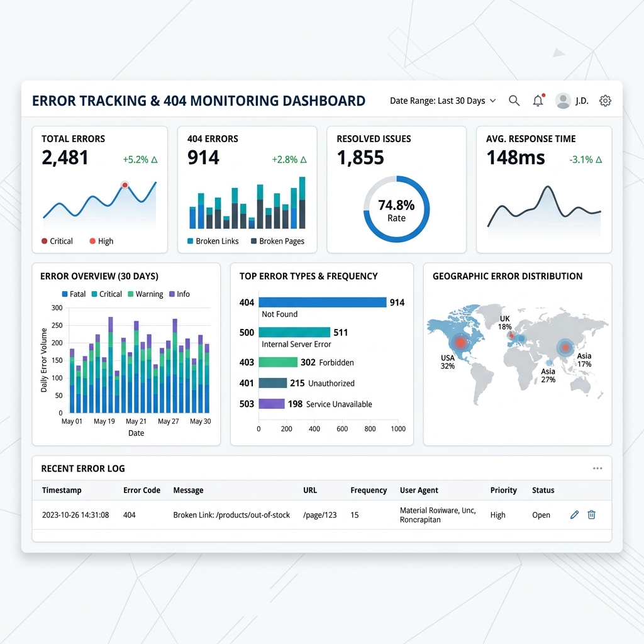The image size is (644, 644).
Task: Sort by User Agent column header
Action: (419, 490)
